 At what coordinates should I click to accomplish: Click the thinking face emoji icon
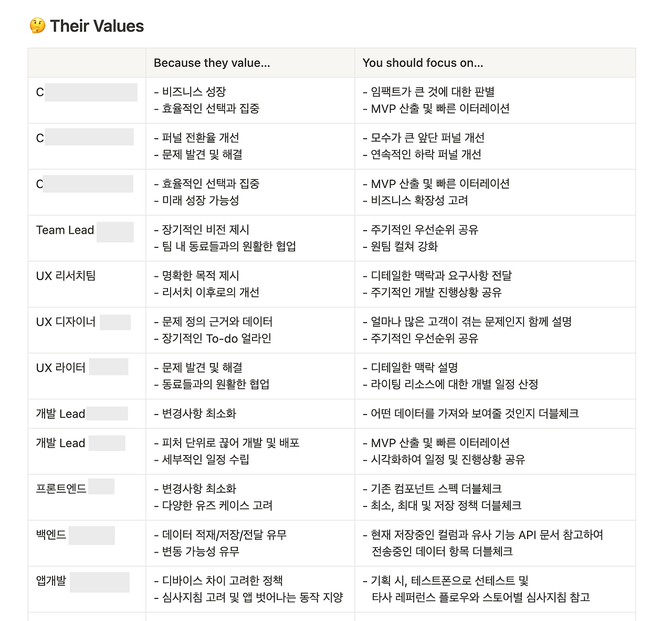point(37,26)
